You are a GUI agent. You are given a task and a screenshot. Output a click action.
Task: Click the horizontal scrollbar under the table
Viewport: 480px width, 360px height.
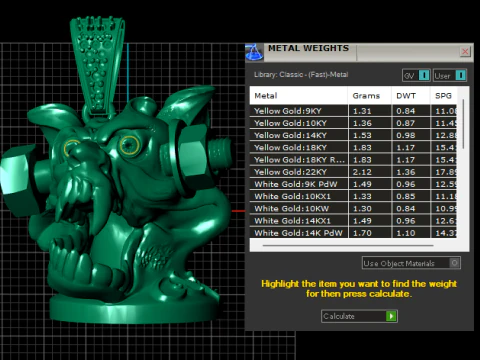[x=348, y=246]
